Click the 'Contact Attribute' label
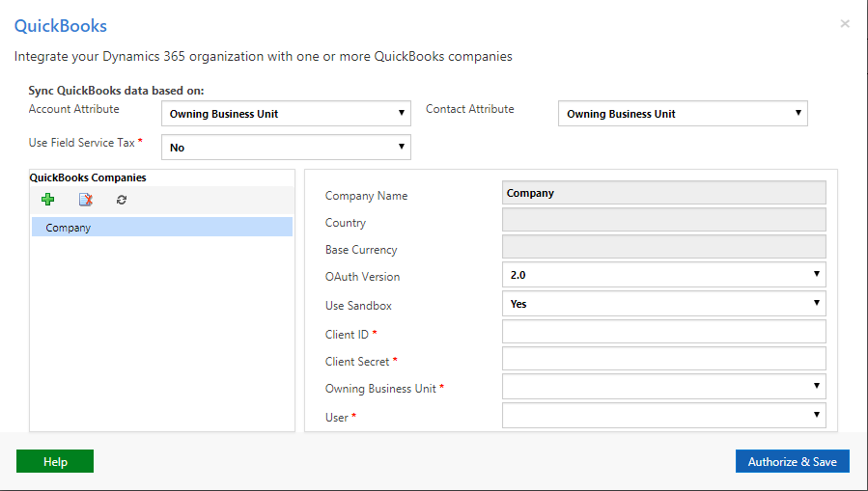The image size is (868, 491). [469, 109]
